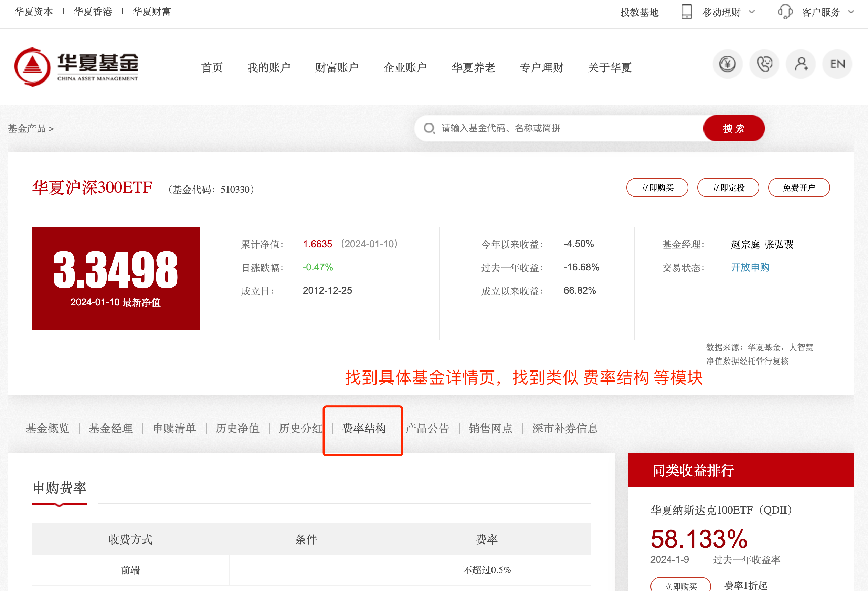
Task: Click 立即购买 beside the fund title
Action: tap(657, 187)
